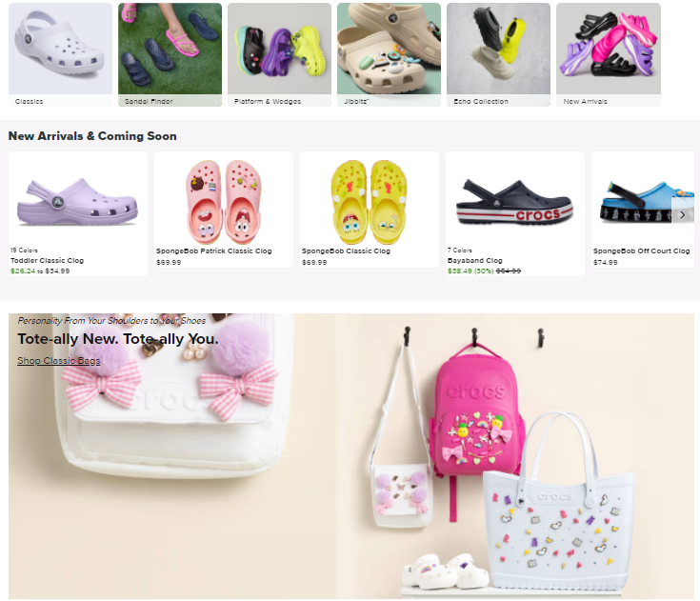Open SpongeBob Classic Clog title link
This screenshot has width=700, height=601.
346,250
